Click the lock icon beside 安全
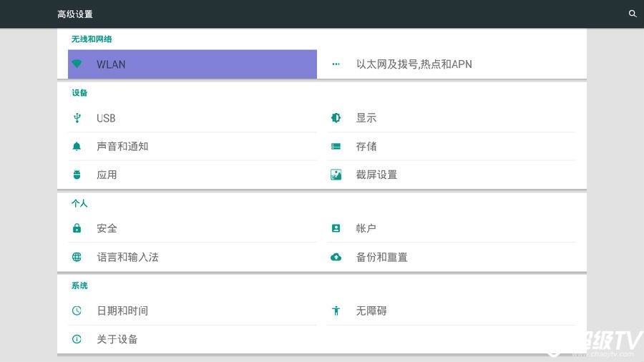644x362 pixels. tap(77, 228)
